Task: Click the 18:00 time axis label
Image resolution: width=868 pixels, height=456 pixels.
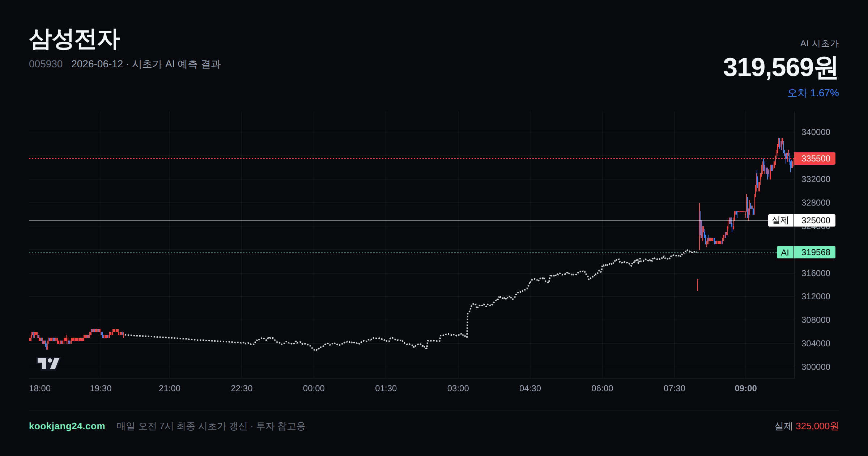Action: [x=40, y=388]
